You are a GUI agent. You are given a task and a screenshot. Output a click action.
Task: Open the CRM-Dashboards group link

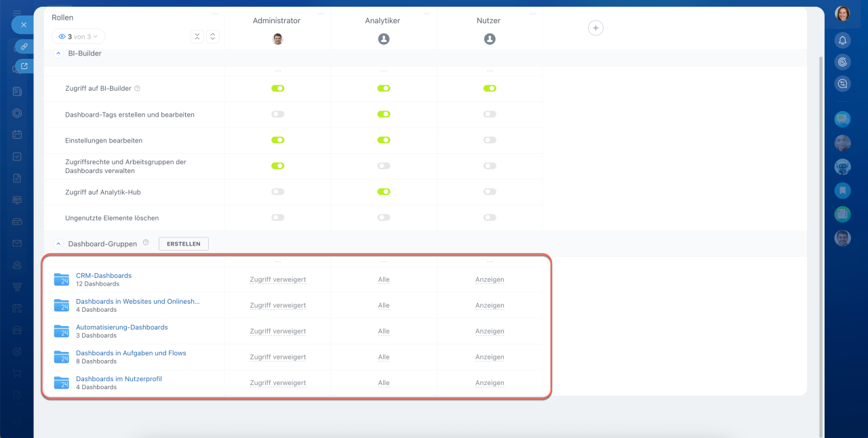point(104,275)
